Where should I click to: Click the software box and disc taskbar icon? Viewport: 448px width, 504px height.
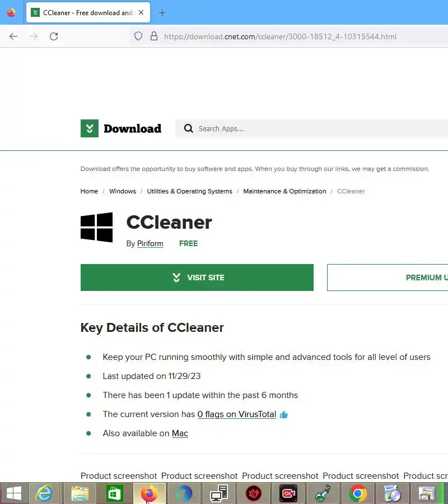click(393, 493)
